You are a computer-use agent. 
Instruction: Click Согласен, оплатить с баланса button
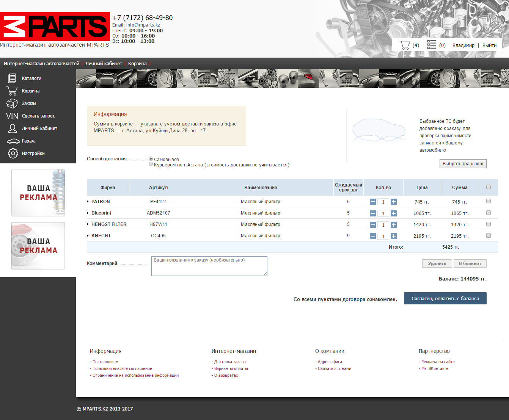(445, 298)
